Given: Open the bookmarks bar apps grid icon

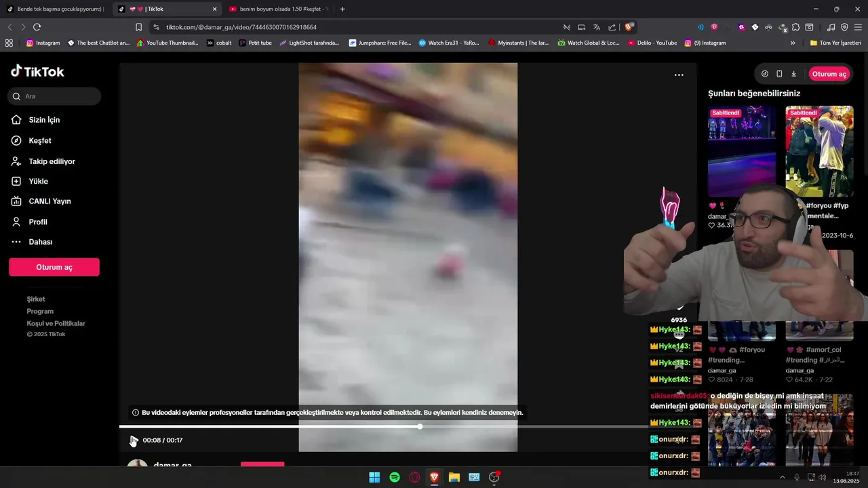Looking at the screenshot, I should (9, 43).
